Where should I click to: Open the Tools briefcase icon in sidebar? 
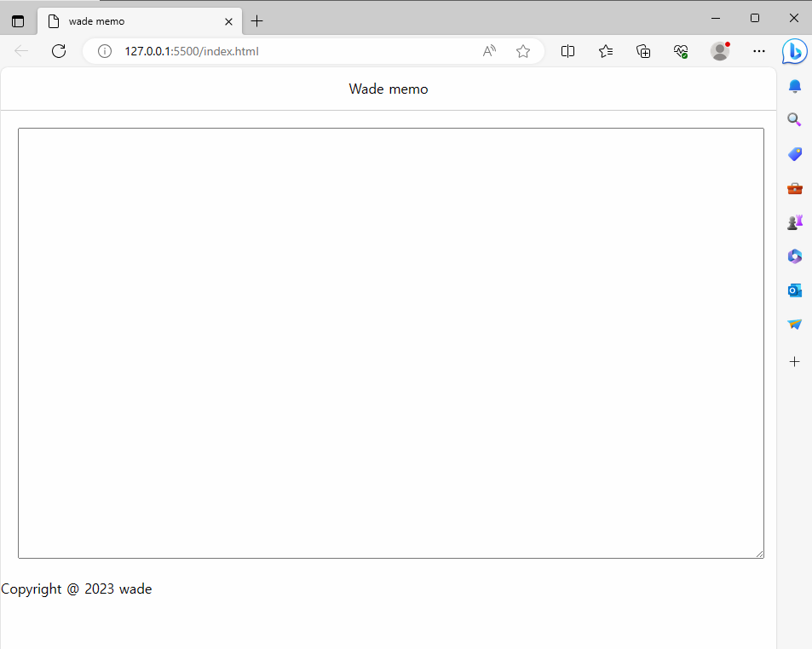tap(795, 188)
